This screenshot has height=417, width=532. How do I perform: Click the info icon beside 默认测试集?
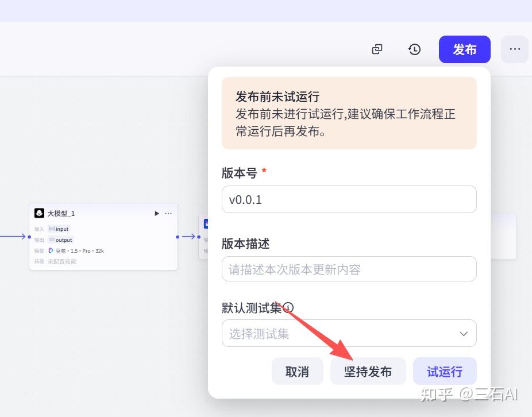coord(288,308)
